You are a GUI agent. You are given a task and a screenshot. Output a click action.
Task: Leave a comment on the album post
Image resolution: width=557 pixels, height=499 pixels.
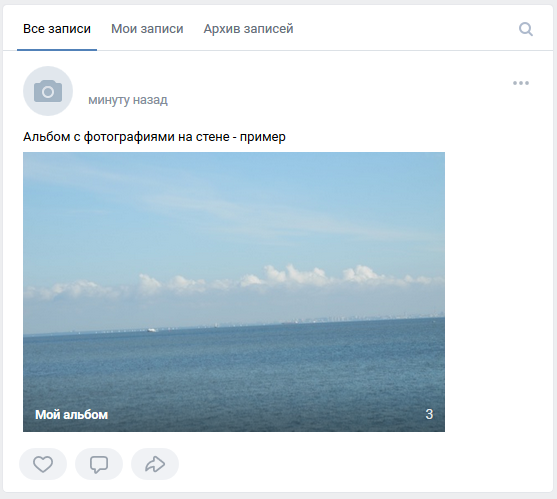[x=99, y=464]
